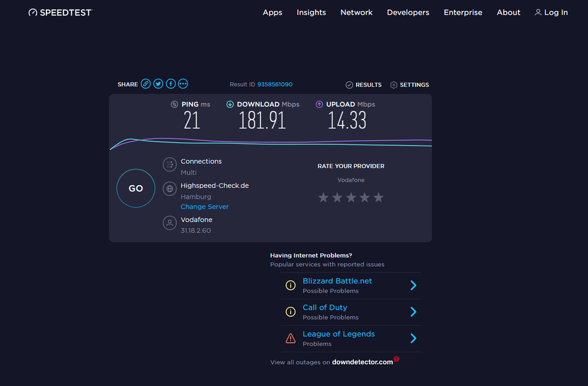The width and height of the screenshot is (588, 386).
Task: Click the Multi connections value
Action: (188, 173)
